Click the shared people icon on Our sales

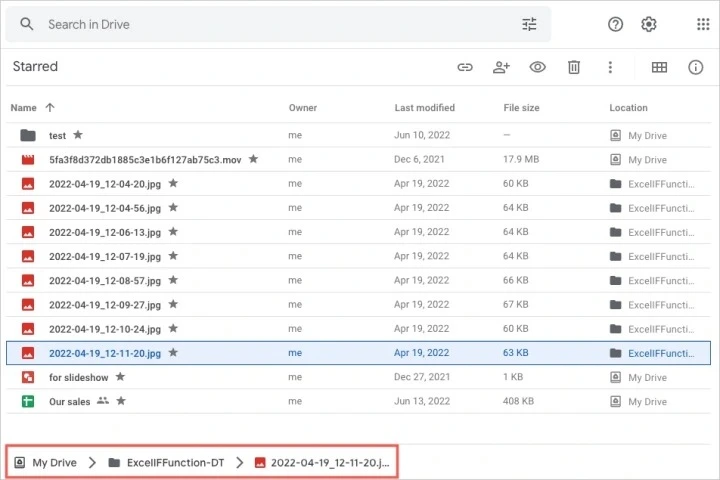103,401
